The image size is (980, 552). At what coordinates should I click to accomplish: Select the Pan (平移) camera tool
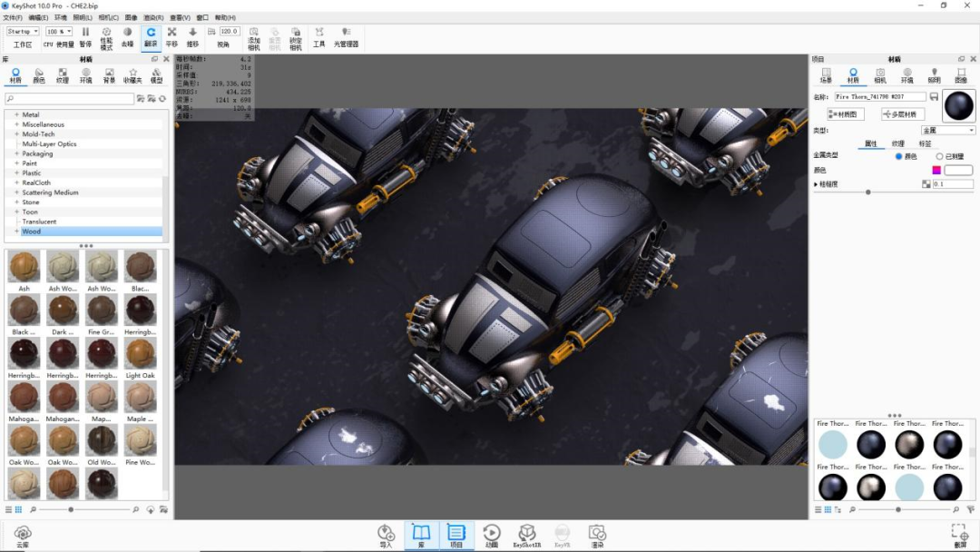click(171, 37)
